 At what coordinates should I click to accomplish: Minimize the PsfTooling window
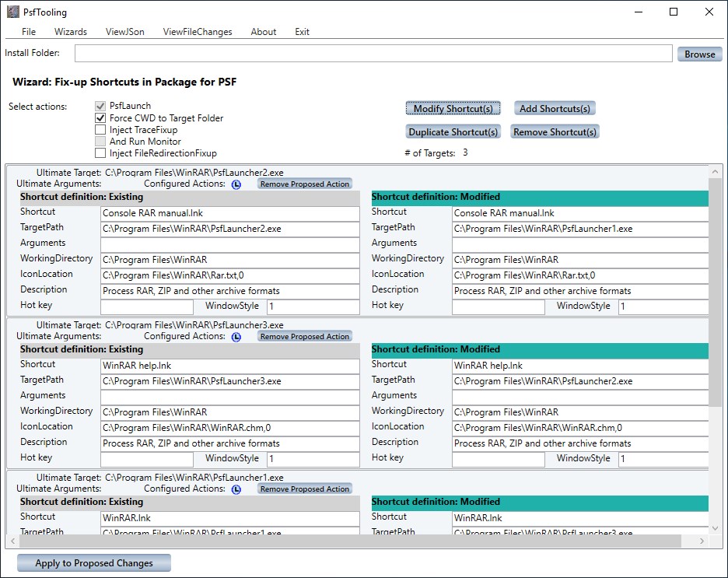tap(639, 12)
